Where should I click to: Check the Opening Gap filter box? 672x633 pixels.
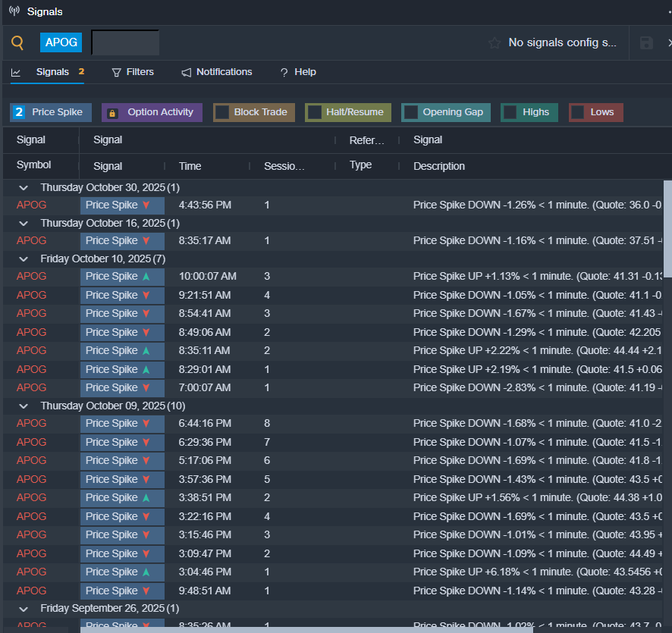click(410, 112)
